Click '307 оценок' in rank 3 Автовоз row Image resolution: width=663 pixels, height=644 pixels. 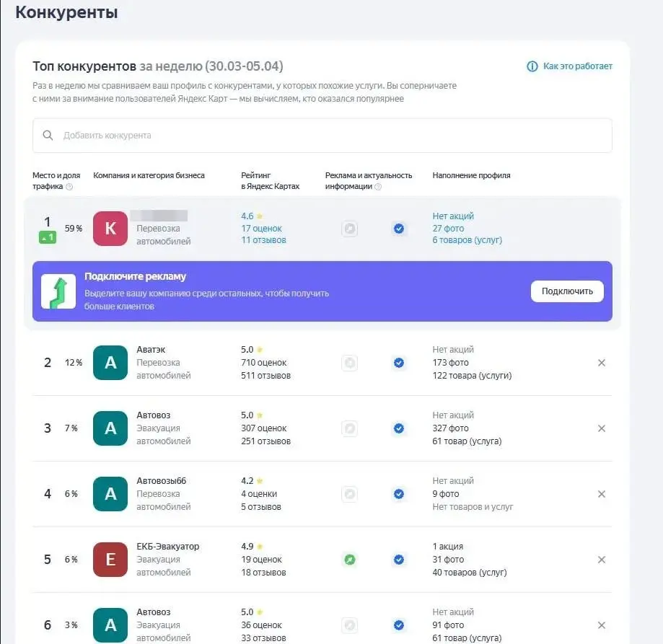point(263,428)
